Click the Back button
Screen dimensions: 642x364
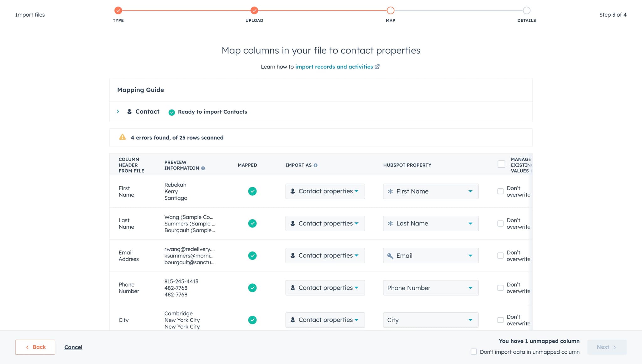click(35, 347)
